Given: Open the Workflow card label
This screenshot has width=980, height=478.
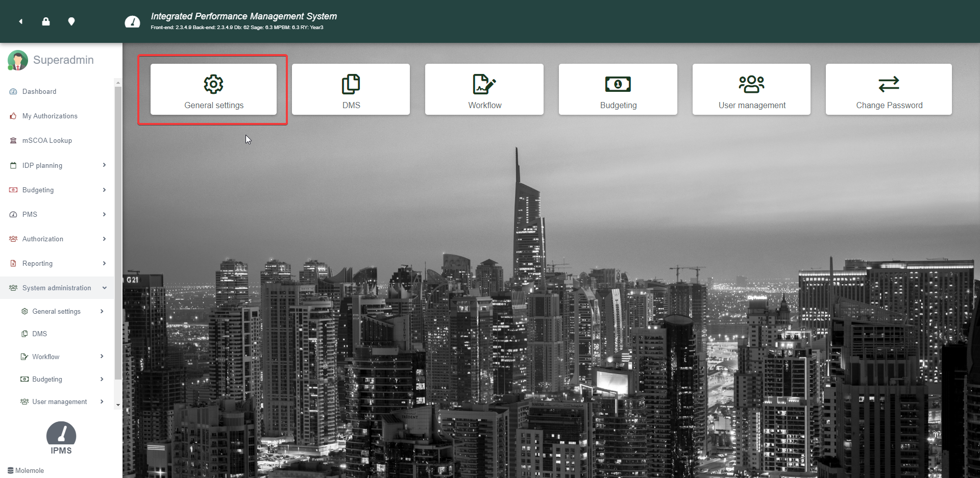Looking at the screenshot, I should 485,105.
